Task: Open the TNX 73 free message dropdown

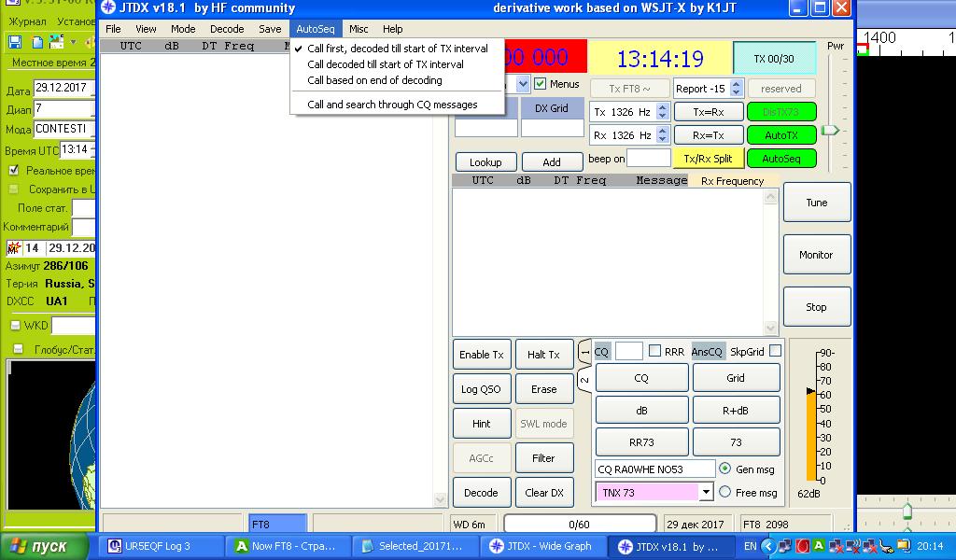Action: coord(706,492)
